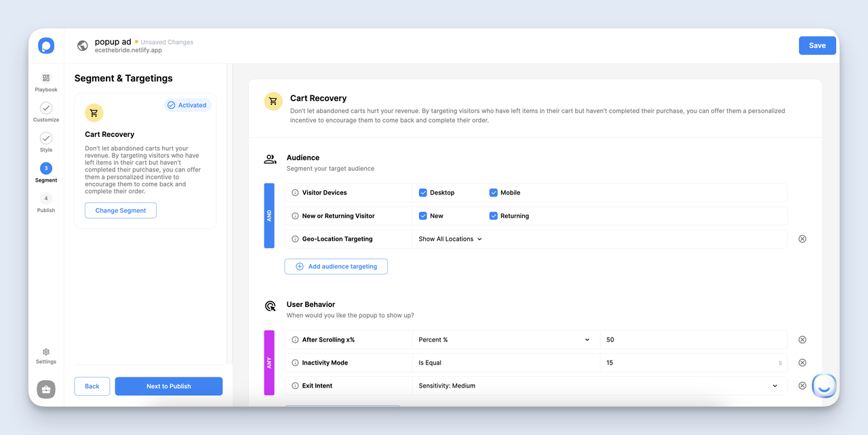Viewport: 868px width, 435px height.
Task: Show info for Visitor Devices
Action: pos(295,193)
